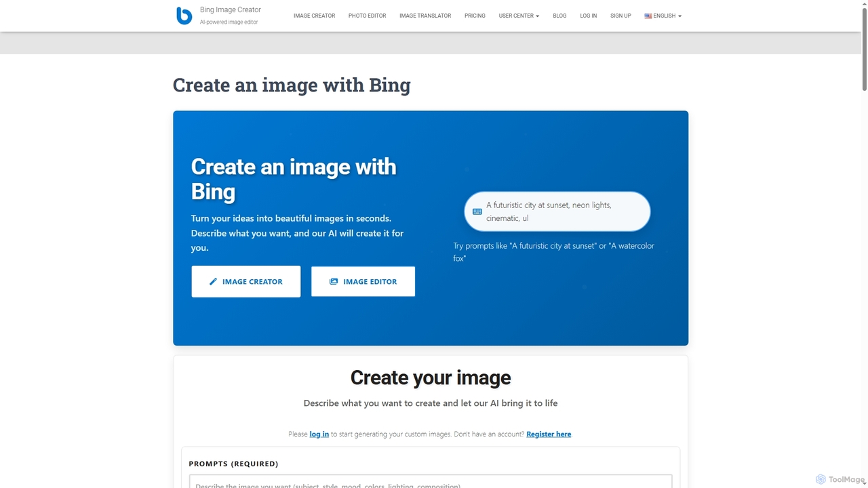
Task: Click the Bing Image Creator site title
Action: pyautogui.click(x=231, y=10)
